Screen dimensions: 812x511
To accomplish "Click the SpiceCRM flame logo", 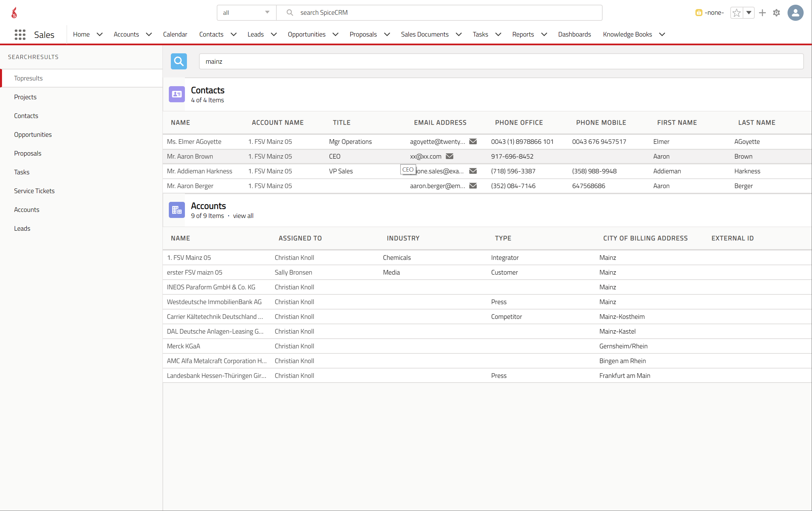I will (x=14, y=13).
